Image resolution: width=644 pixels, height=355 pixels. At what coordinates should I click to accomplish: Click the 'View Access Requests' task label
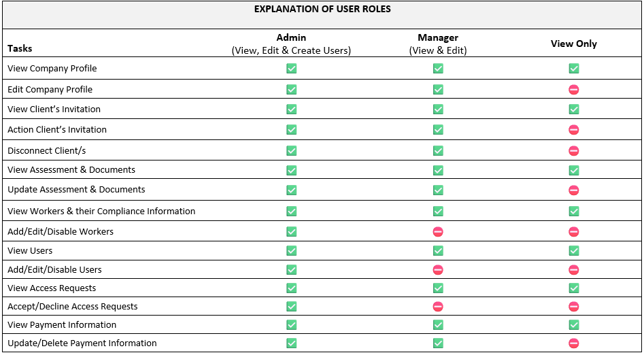[x=52, y=288]
